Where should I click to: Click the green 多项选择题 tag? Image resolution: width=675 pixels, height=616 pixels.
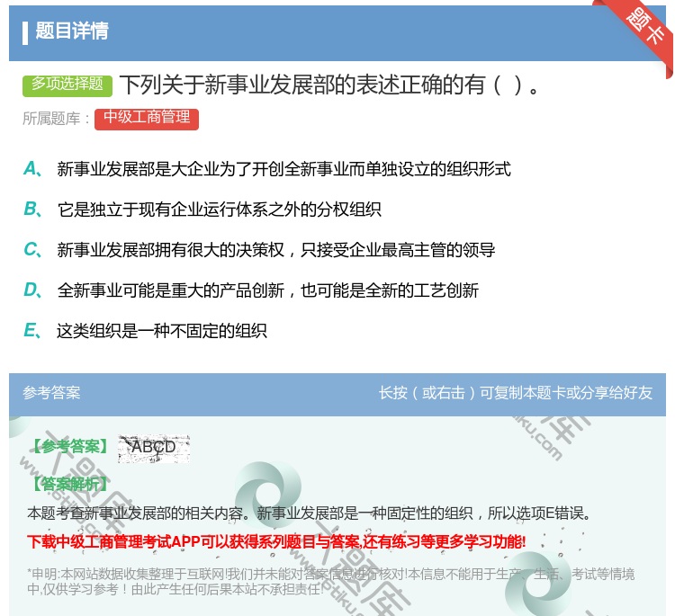pos(67,85)
